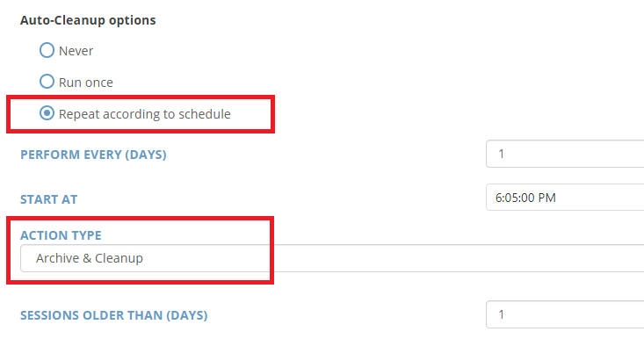
Task: Select the Run once radio button
Action: 47,82
